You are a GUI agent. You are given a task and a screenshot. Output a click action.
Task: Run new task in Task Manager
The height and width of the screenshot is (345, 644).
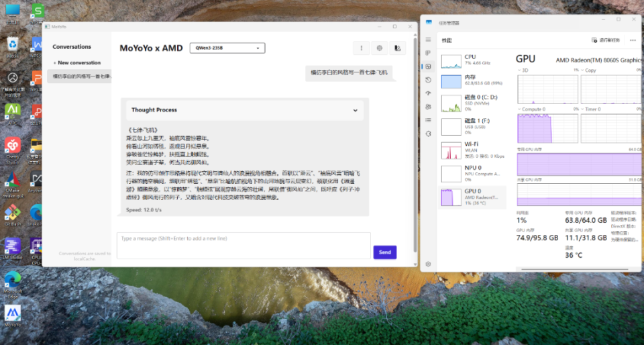(606, 40)
